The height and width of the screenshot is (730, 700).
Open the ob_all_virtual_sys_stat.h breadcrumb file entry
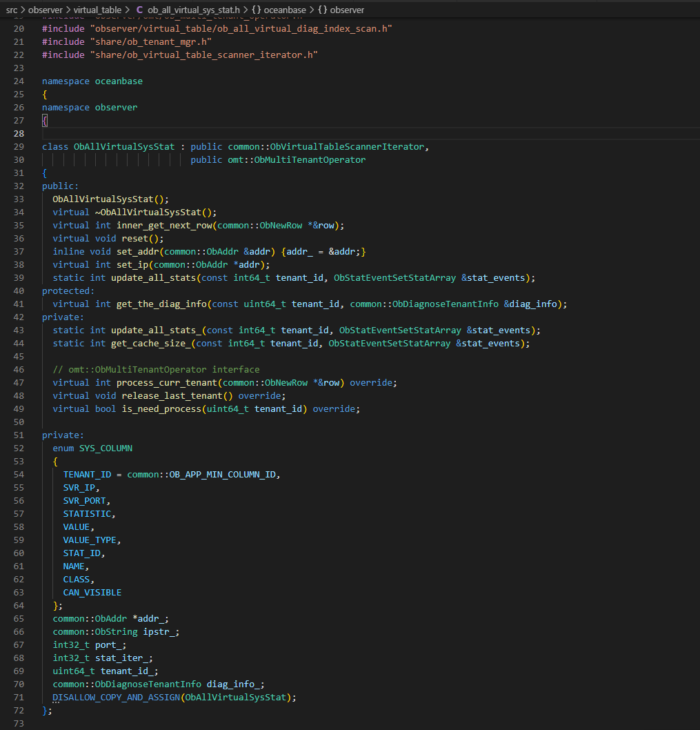[x=194, y=10]
